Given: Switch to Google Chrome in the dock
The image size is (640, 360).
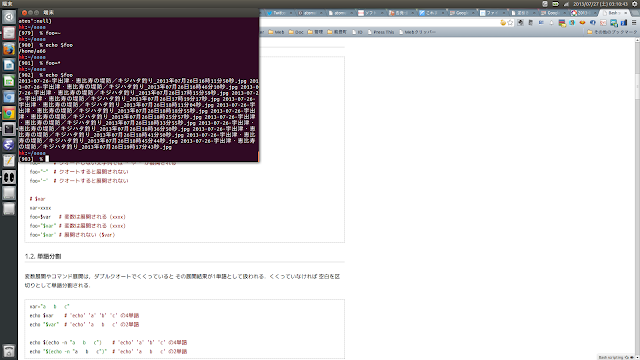Looking at the screenshot, I should click(x=9, y=113).
